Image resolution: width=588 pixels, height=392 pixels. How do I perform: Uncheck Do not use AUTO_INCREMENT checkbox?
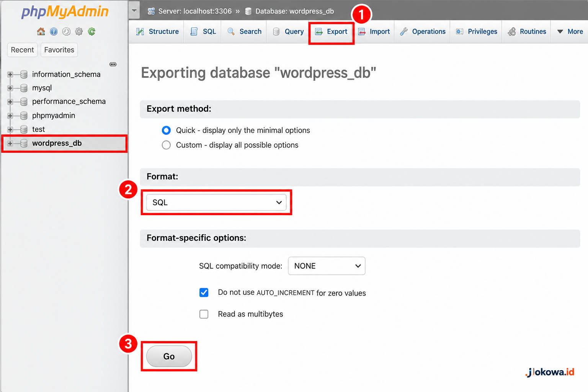coord(204,292)
